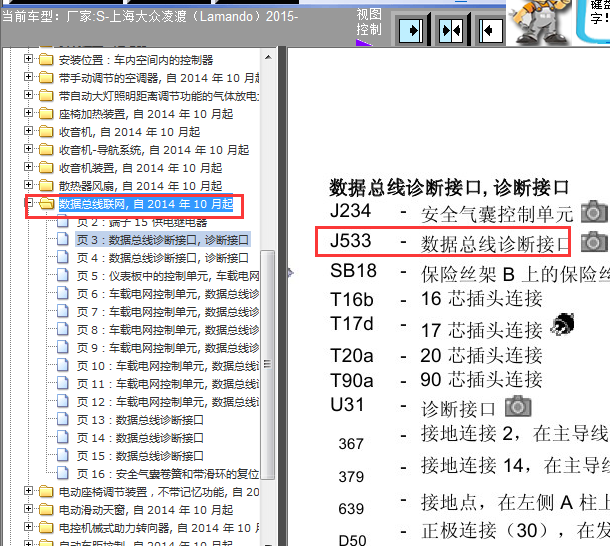610x546 pixels.
Task: Open 页 12：车载电网控制单元
Action: tap(168, 402)
